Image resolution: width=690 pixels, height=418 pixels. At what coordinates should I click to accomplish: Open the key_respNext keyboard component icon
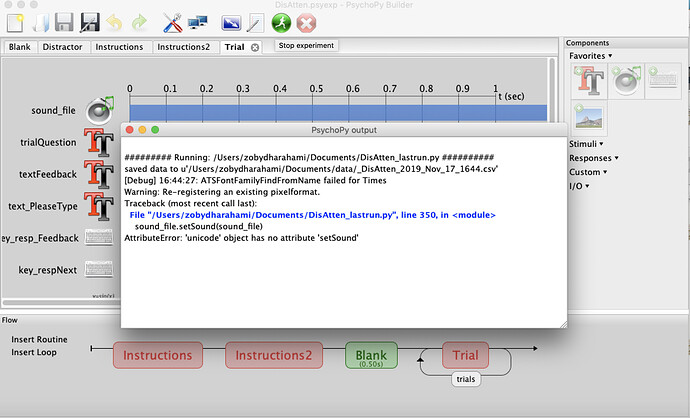(99, 269)
